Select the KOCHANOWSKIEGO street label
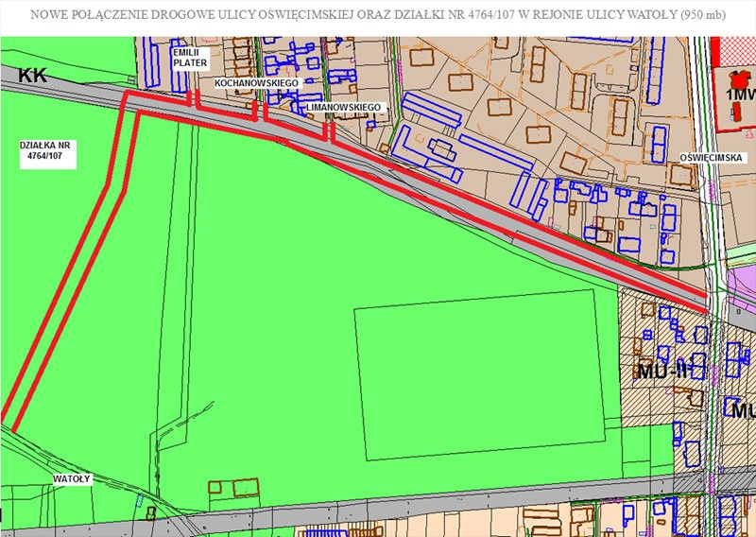This screenshot has height=537, width=756. coord(256,84)
